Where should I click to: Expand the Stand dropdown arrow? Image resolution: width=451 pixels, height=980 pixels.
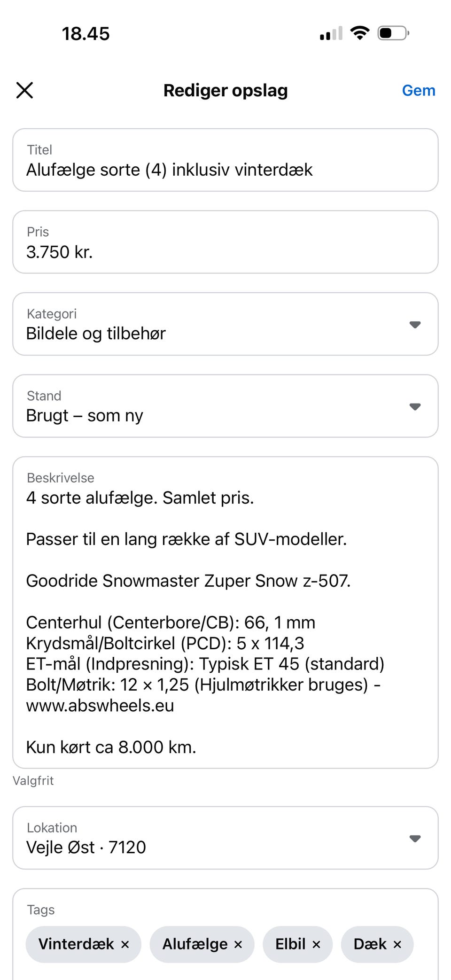point(415,406)
